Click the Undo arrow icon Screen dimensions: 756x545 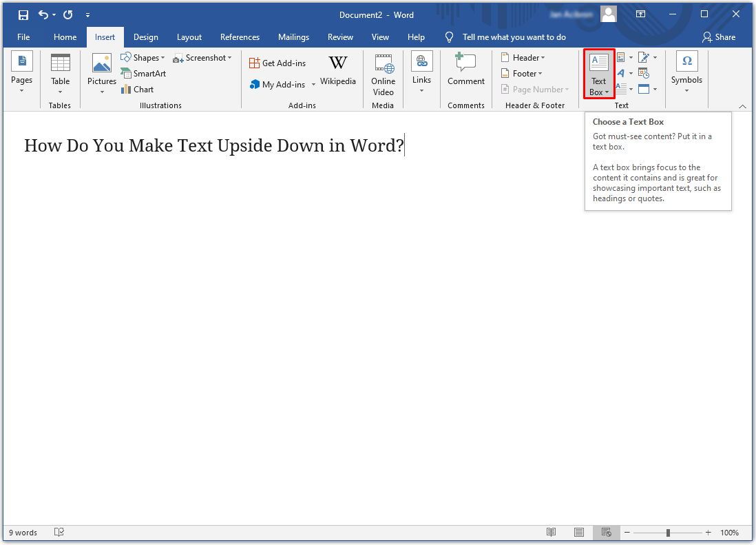point(44,14)
